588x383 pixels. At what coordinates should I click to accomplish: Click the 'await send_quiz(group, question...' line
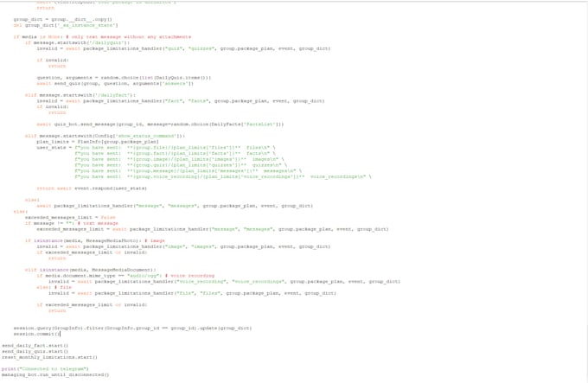pos(115,84)
